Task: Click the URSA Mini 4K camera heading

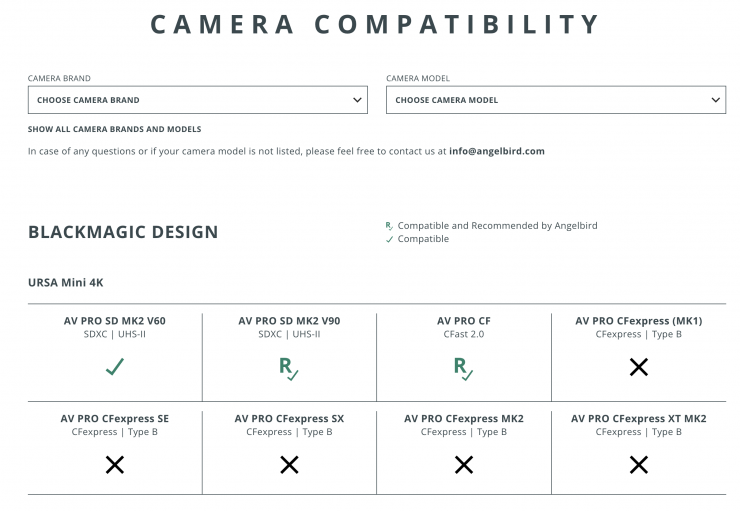Action: click(66, 283)
